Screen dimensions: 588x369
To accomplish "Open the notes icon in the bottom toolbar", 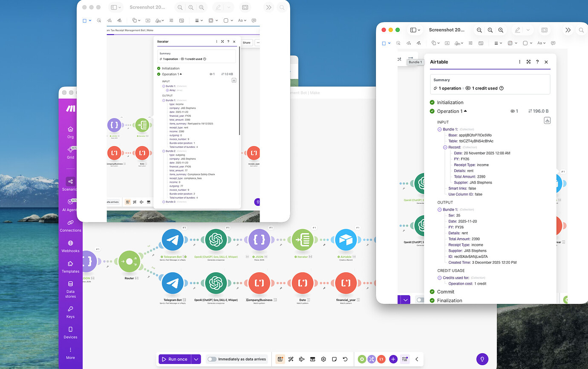I will pyautogui.click(x=334, y=359).
